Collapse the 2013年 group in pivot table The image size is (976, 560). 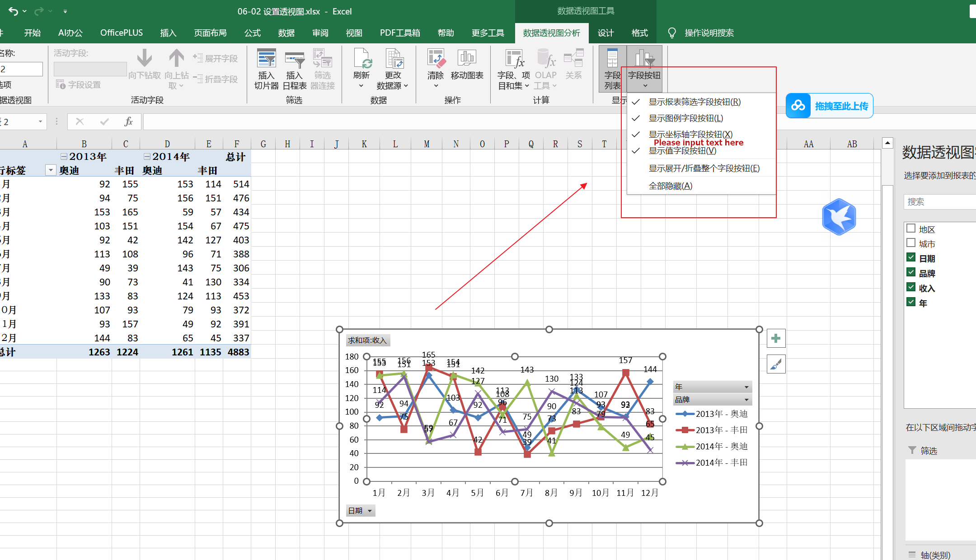pyautogui.click(x=64, y=156)
